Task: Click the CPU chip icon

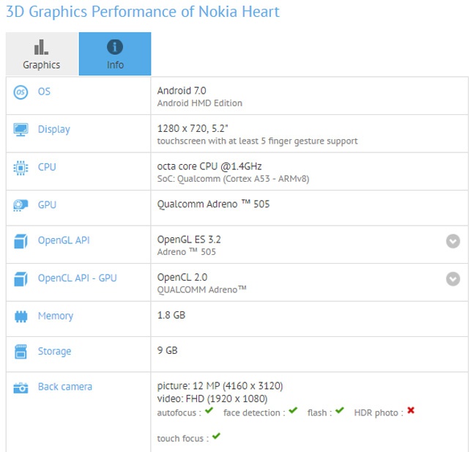Action: click(x=21, y=168)
